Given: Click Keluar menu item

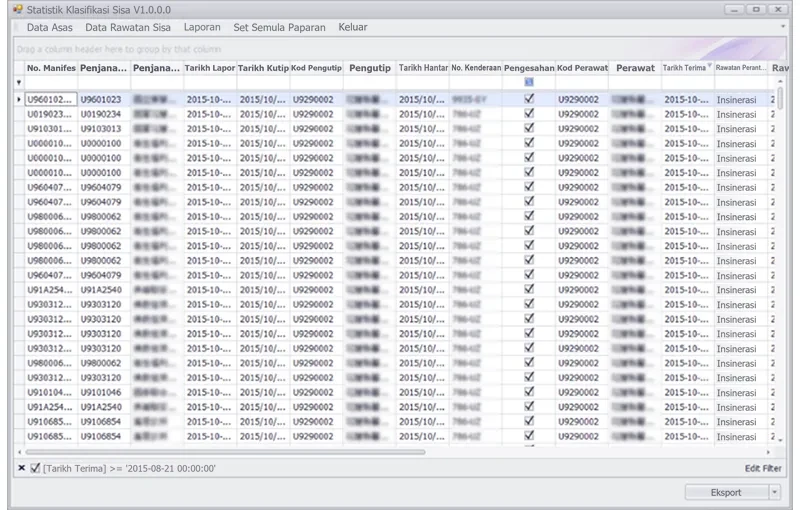Looking at the screenshot, I should click(353, 28).
